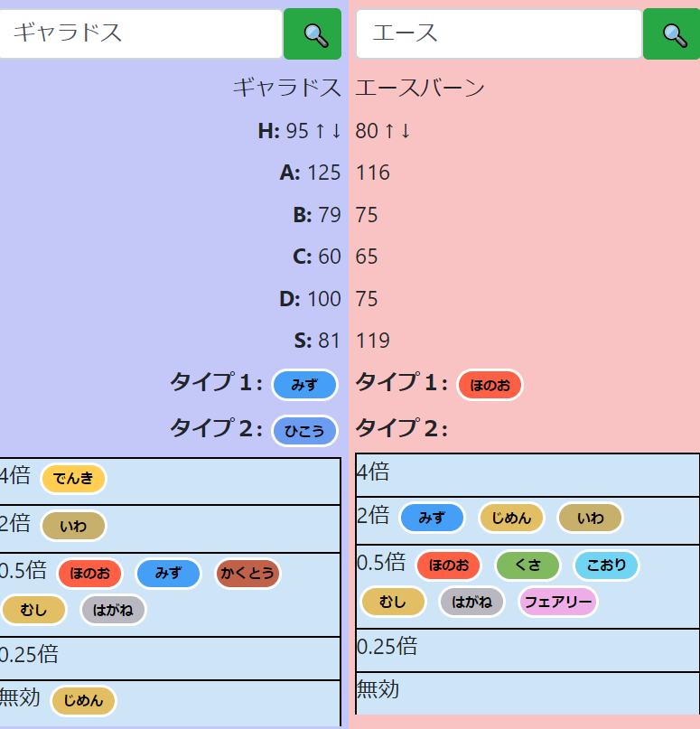Screen dimensions: 700x729
Task: Click the search button beside the エース field
Action: click(672, 34)
